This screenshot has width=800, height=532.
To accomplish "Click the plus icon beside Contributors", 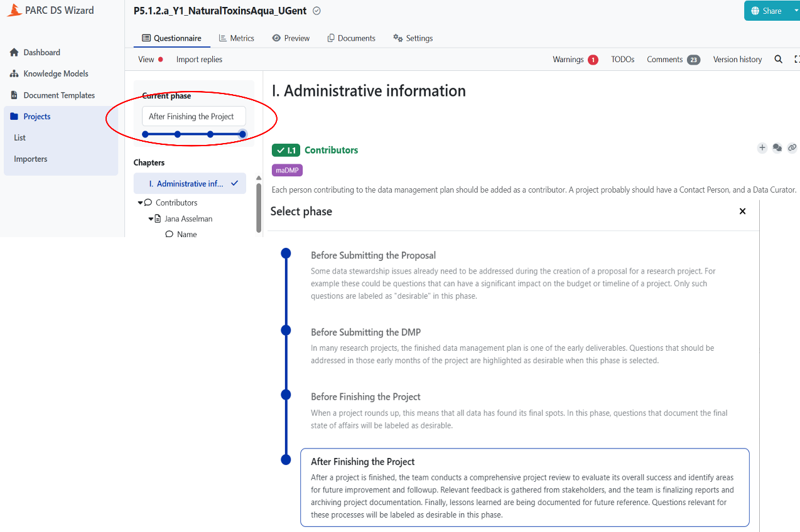I will click(x=762, y=148).
